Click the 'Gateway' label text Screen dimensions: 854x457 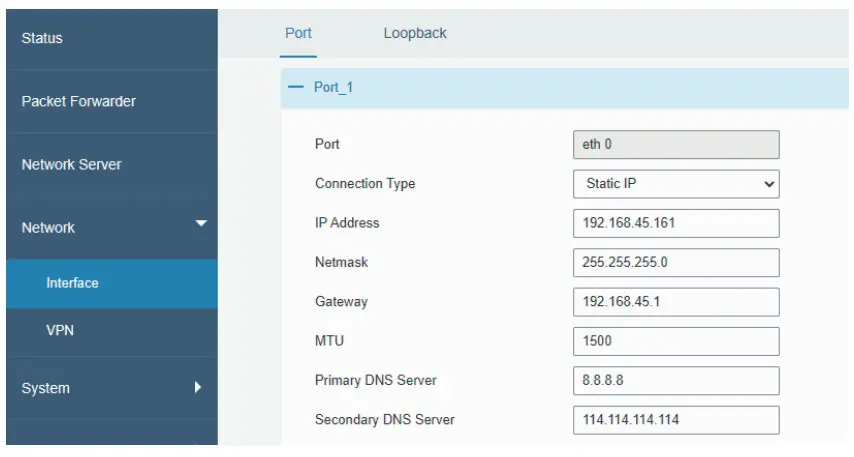click(x=341, y=302)
